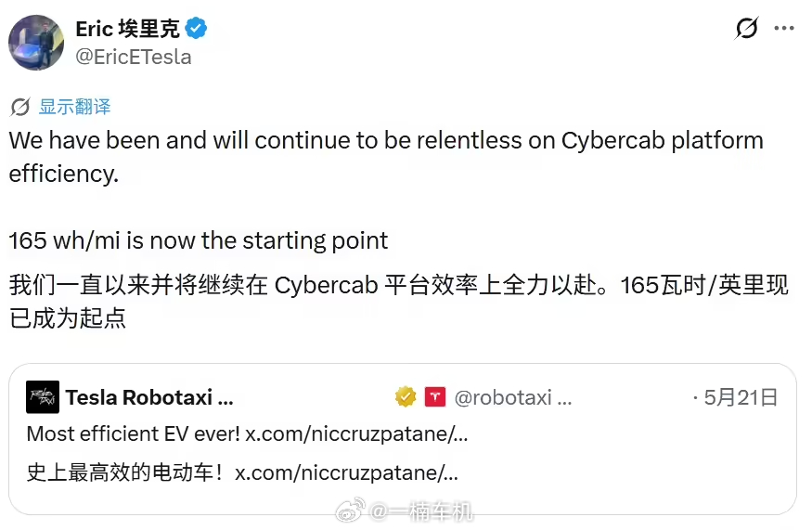Open Eric's profile avatar photo
Screen dimensions: 812x530
pyautogui.click(x=36, y=43)
